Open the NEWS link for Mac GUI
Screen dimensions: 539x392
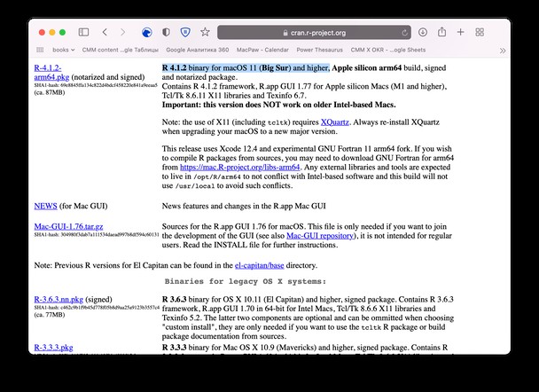click(x=45, y=206)
